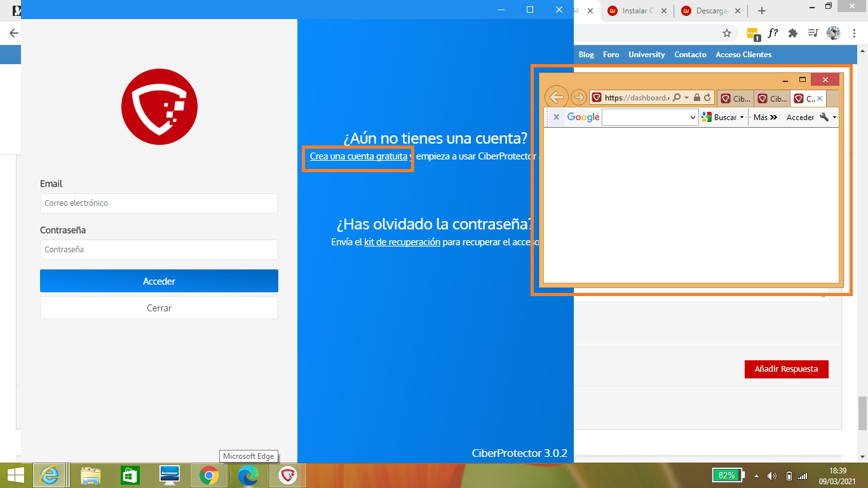The width and height of the screenshot is (868, 488).
Task: Open Blog in the website navigation
Action: pos(587,55)
